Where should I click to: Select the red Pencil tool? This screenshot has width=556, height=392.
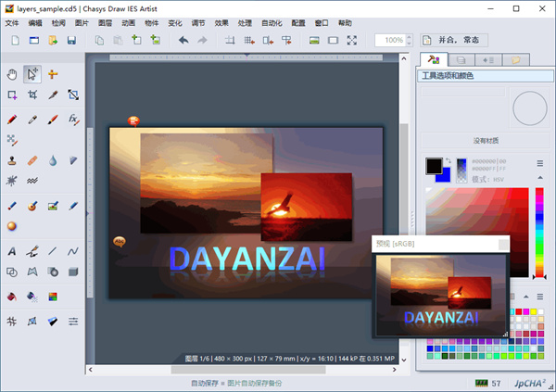click(12, 120)
